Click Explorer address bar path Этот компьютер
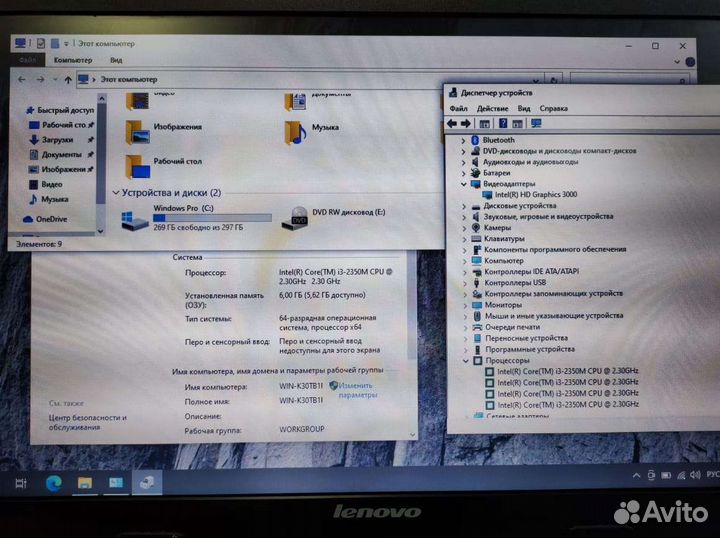This screenshot has height=538, width=720. (129, 79)
